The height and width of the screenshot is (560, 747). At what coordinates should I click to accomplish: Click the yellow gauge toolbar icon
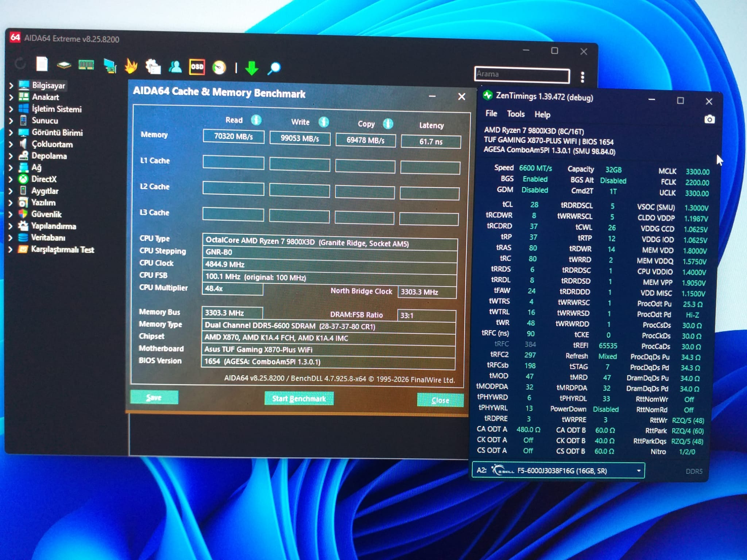(x=219, y=68)
